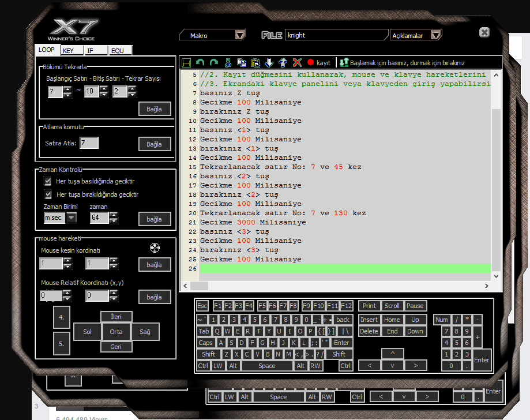Viewport: 530px width, 420px height.
Task: Open the Açıklamalar dropdown
Action: [x=435, y=35]
